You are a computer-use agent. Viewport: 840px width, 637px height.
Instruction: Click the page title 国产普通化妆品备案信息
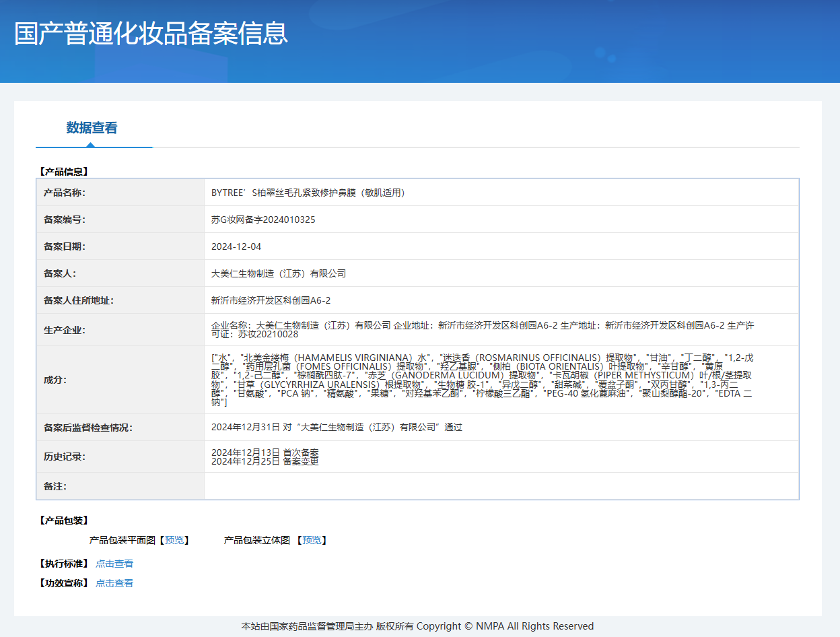click(151, 34)
